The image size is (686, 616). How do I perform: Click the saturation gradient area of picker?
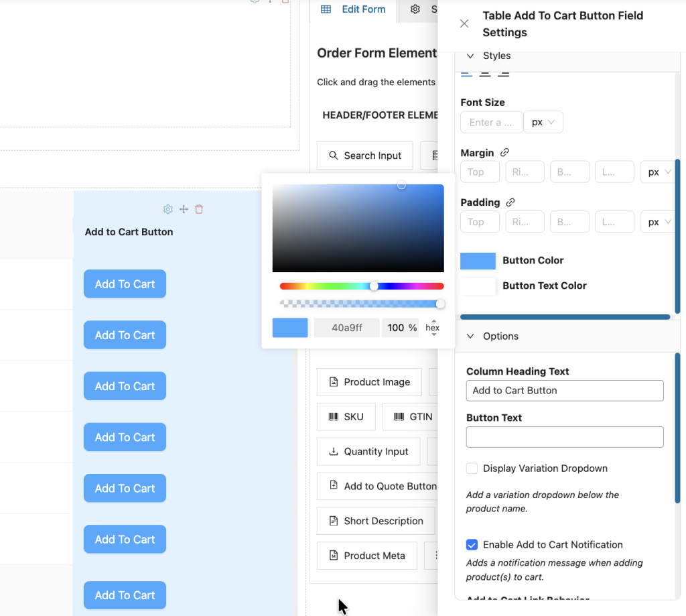tap(358, 228)
